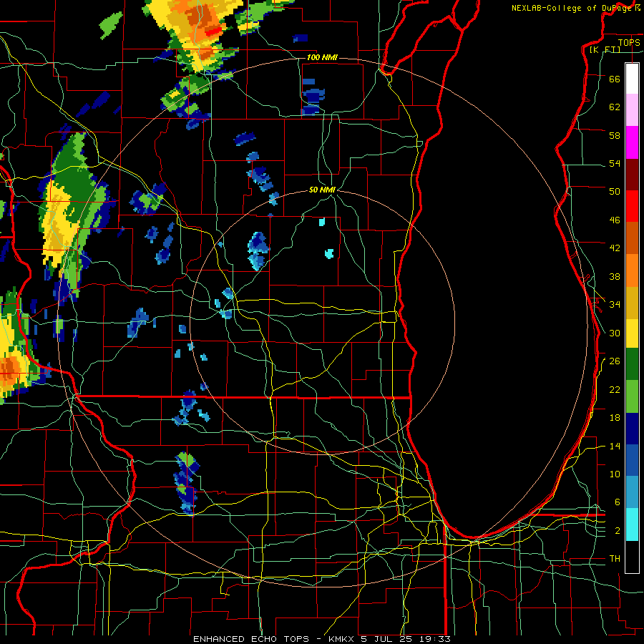644x644 pixels.
Task: Select the medium blue legend band
Action: tap(632, 460)
